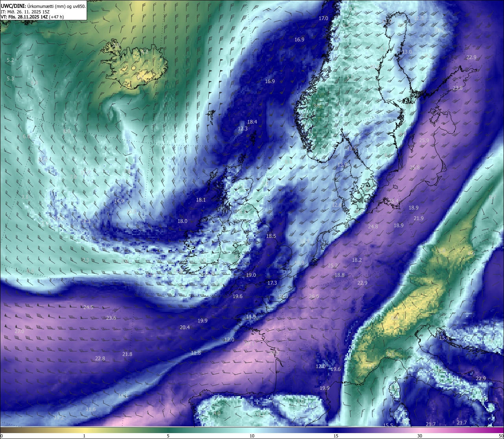Select the 24.8 value label
This screenshot has width=504, height=439.
point(373,226)
